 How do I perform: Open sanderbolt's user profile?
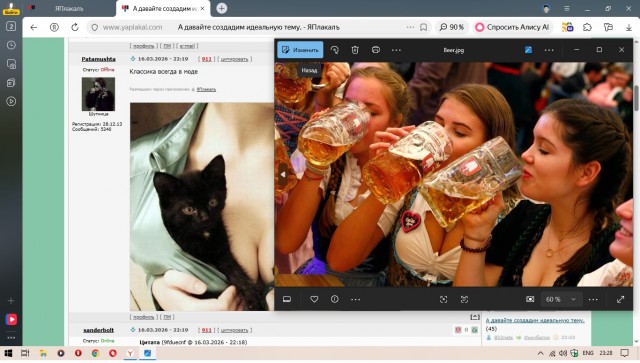(98, 330)
